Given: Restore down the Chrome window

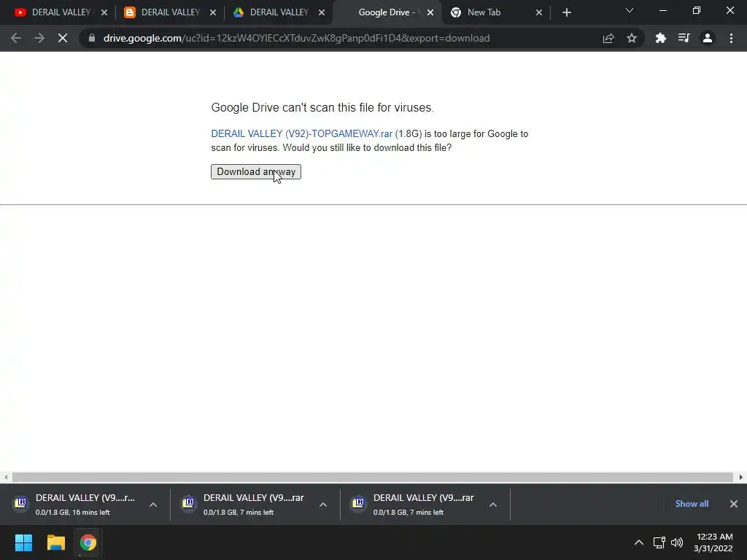Looking at the screenshot, I should (x=697, y=10).
